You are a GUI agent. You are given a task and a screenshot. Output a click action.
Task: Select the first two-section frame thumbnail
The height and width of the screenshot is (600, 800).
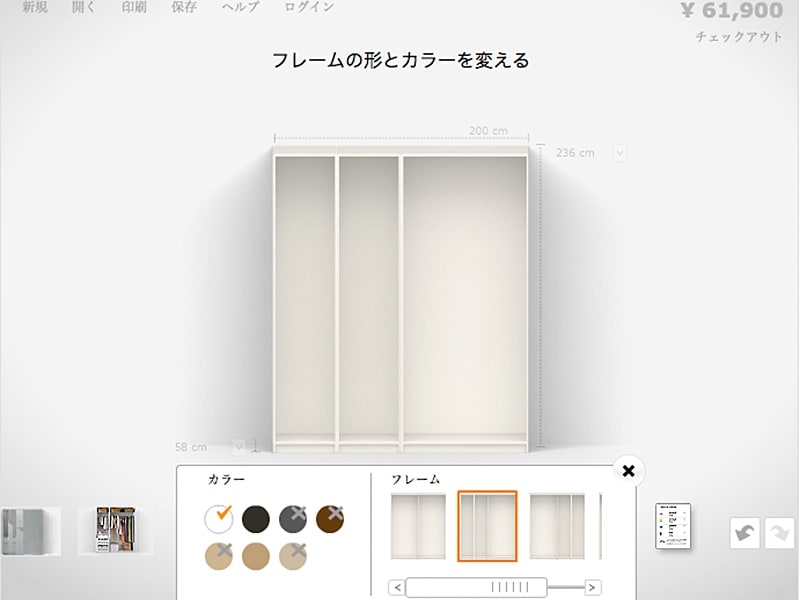pyautogui.click(x=417, y=526)
